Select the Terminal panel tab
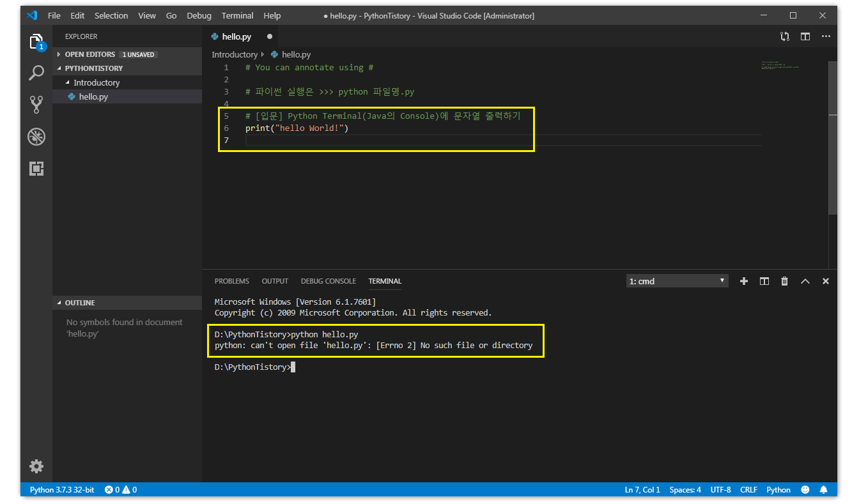Screen dimensions: 852x504 pos(385,281)
